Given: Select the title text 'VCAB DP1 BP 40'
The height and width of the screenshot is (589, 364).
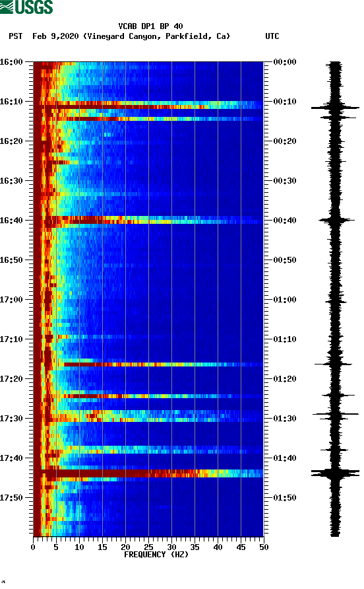Looking at the screenshot, I should (x=150, y=26).
